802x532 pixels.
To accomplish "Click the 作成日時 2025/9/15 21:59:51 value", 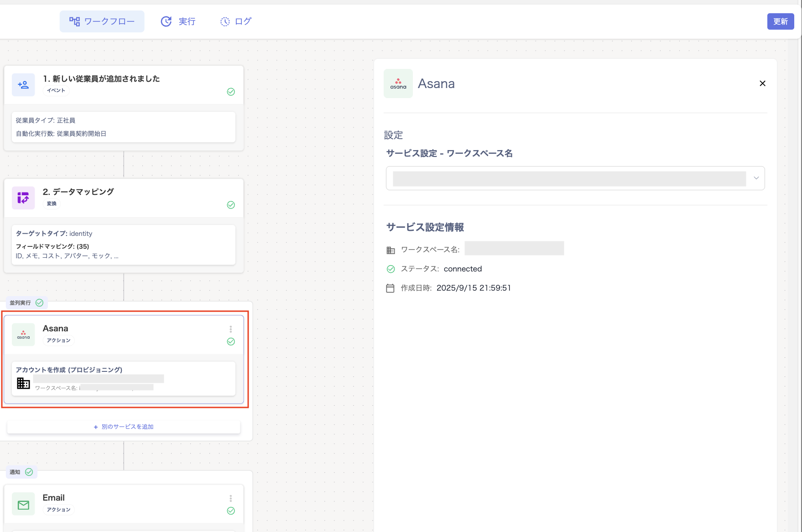I will (474, 288).
